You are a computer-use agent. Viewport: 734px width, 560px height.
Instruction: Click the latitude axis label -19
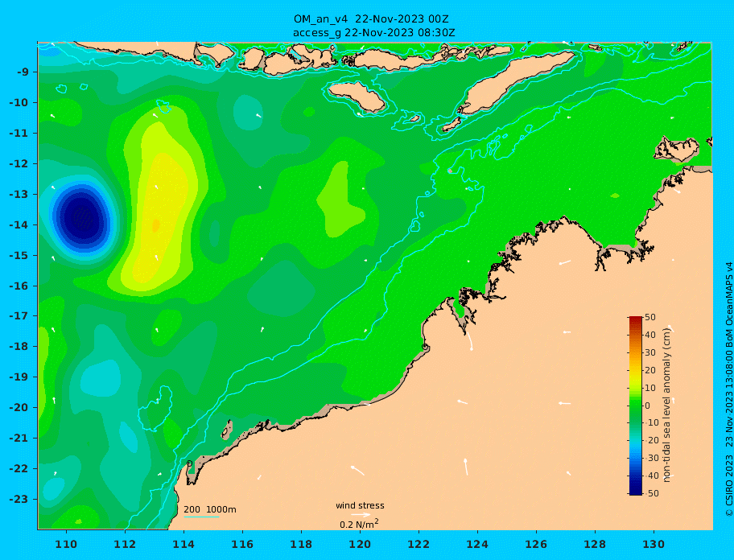click(19, 377)
